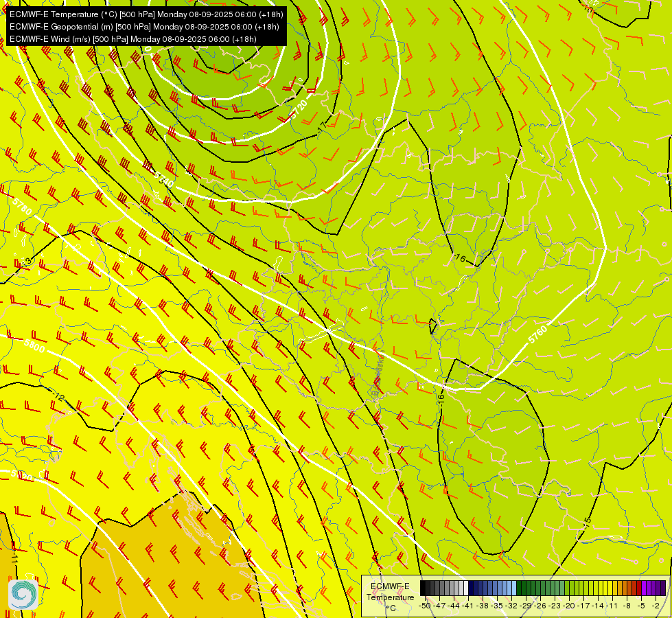672x618 pixels.
Task: Click the 5720 geopotential contour label
Action: click(299, 110)
